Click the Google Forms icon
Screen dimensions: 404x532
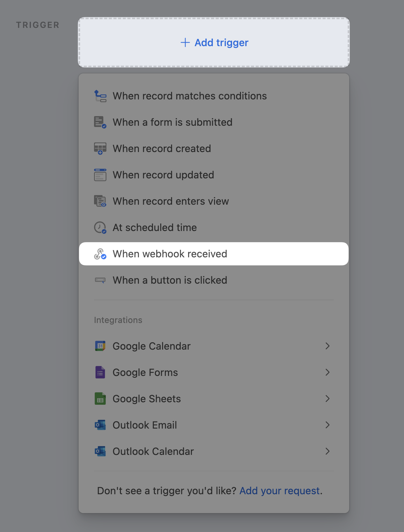pos(100,373)
